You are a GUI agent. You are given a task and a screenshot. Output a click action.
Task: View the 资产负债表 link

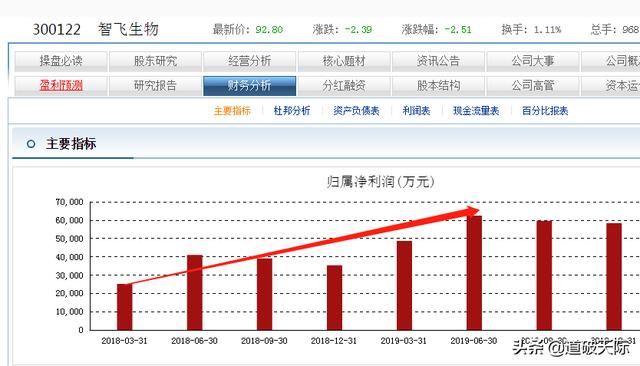356,111
